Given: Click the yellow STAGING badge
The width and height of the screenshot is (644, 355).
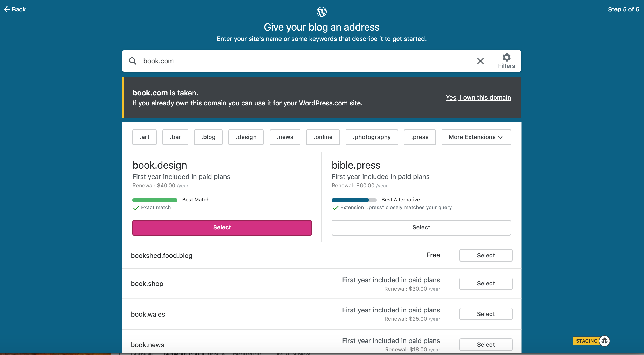Looking at the screenshot, I should [586, 341].
